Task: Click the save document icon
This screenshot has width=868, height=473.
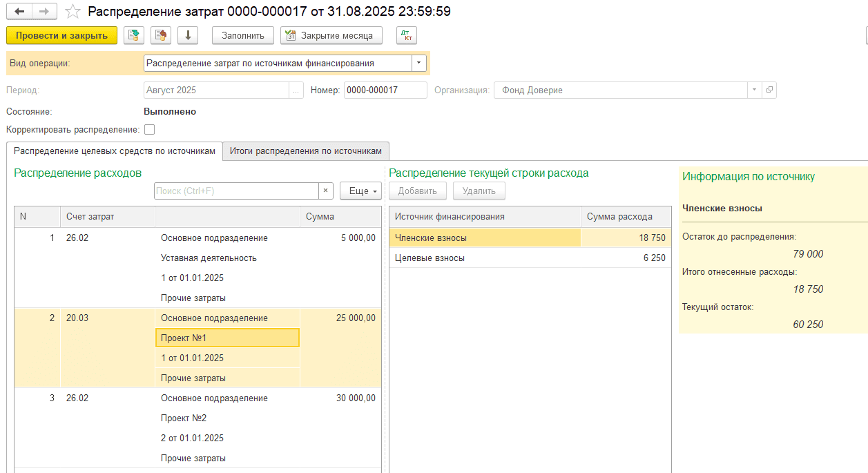Action: pyautogui.click(x=134, y=35)
